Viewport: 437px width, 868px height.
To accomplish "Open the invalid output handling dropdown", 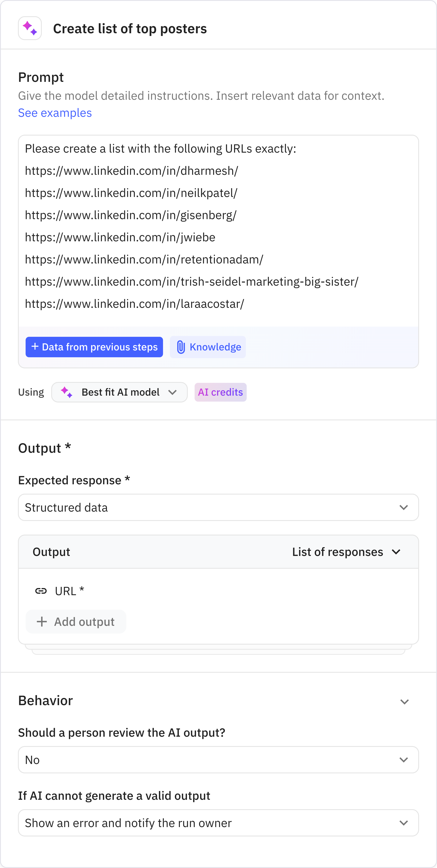I will [218, 823].
